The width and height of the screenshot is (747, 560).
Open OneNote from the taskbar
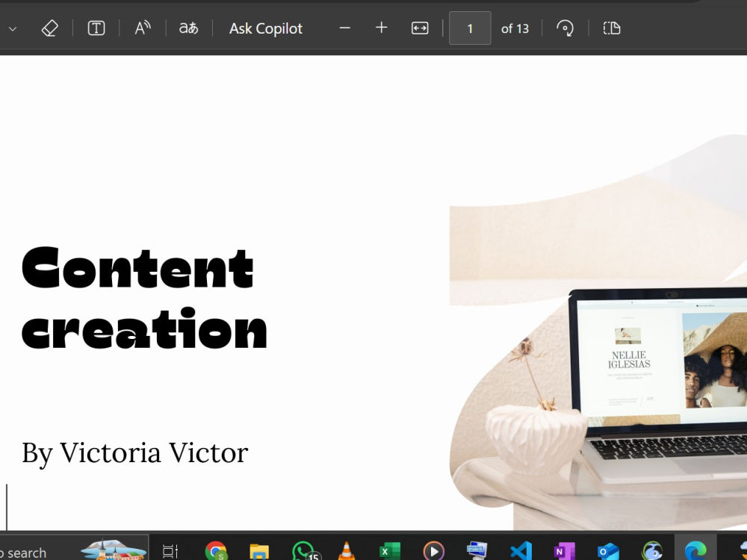click(x=565, y=552)
